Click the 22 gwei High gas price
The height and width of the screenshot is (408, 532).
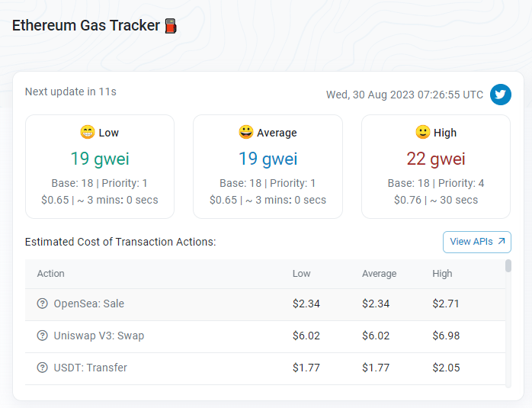pyautogui.click(x=436, y=159)
